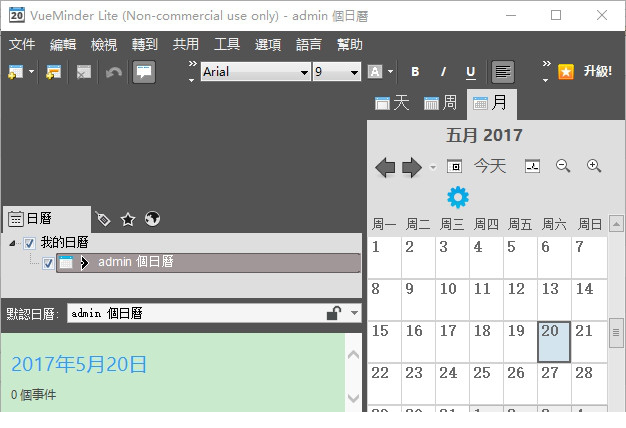Click the New Event toolbar icon
626x428 pixels.
coord(16,72)
